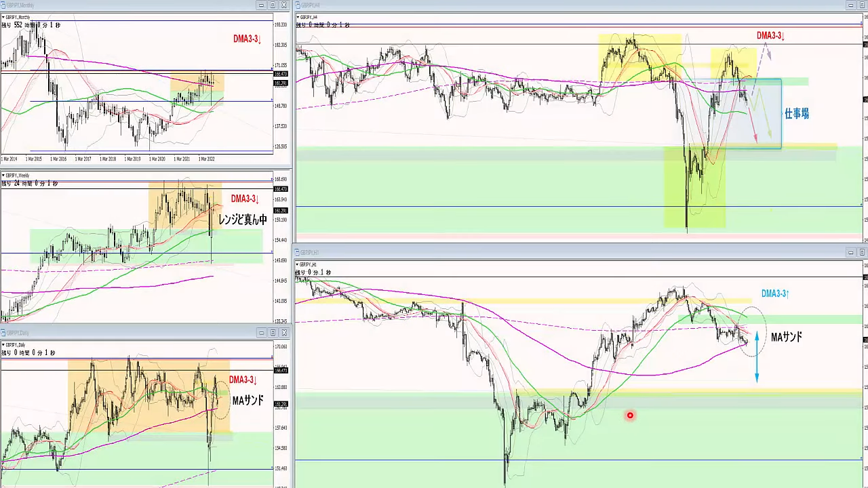Click the GBPJPY H1 chart window icon
Screen dimensions: 868x488
[298, 252]
